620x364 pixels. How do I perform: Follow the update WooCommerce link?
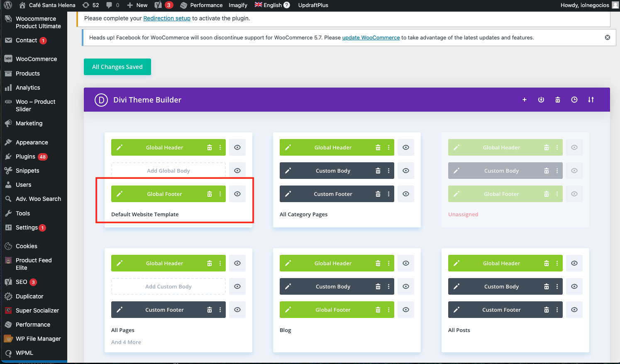coord(371,37)
